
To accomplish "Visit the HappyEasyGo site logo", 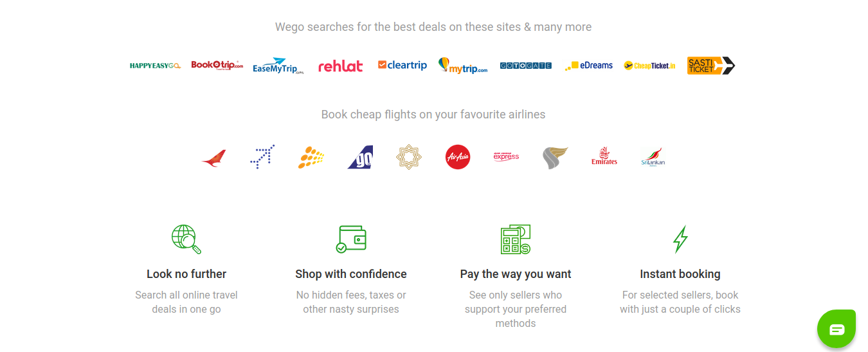I will click(155, 66).
